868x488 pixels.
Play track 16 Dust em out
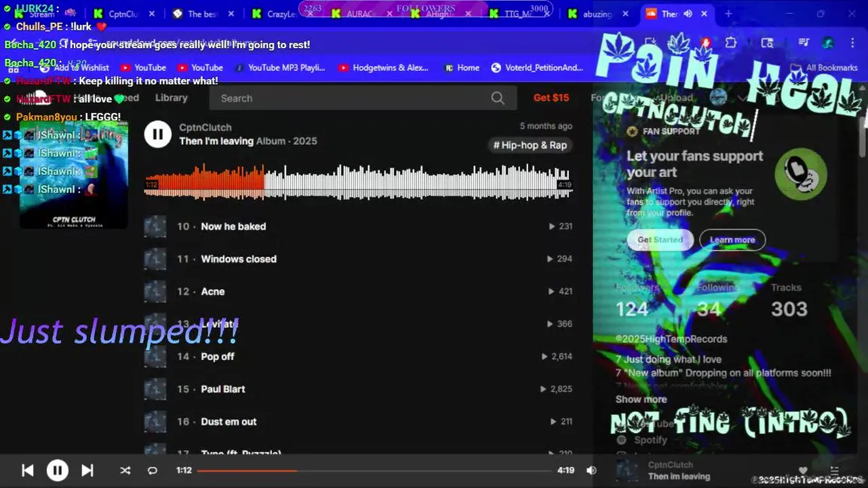229,422
